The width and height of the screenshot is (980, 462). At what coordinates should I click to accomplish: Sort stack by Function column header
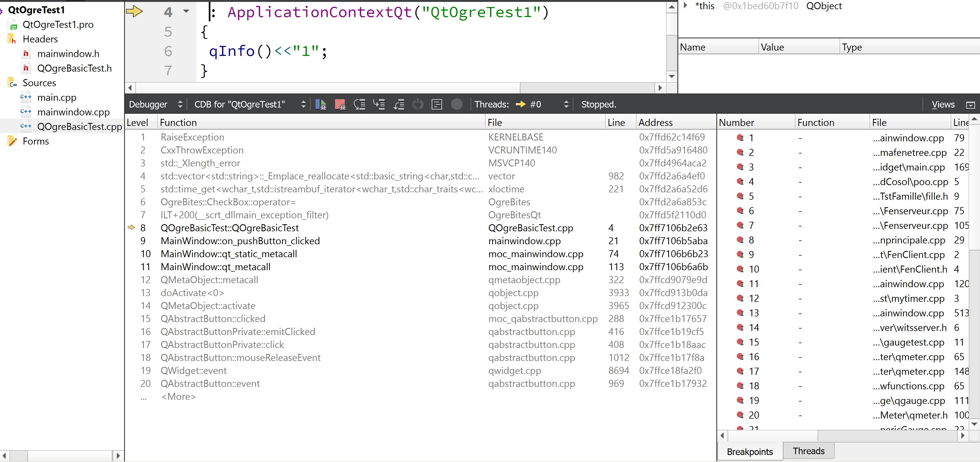[x=321, y=122]
